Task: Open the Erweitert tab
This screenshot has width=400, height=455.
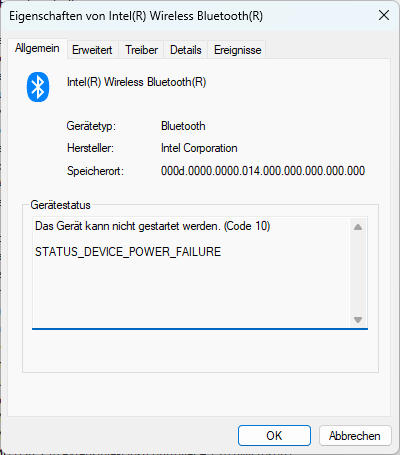Action: 92,50
